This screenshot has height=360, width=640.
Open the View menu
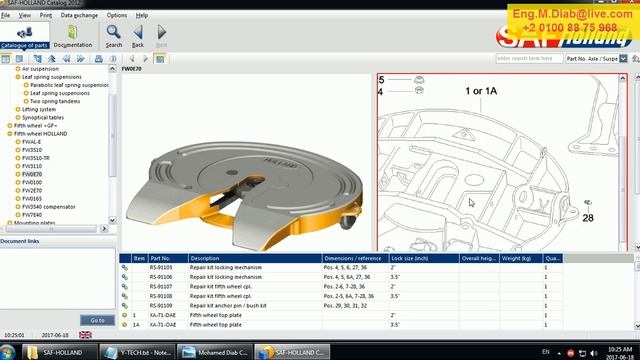[24, 15]
